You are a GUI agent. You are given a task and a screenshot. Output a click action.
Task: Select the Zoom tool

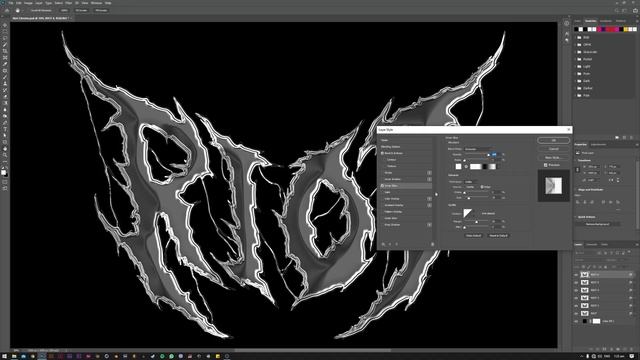click(5, 155)
